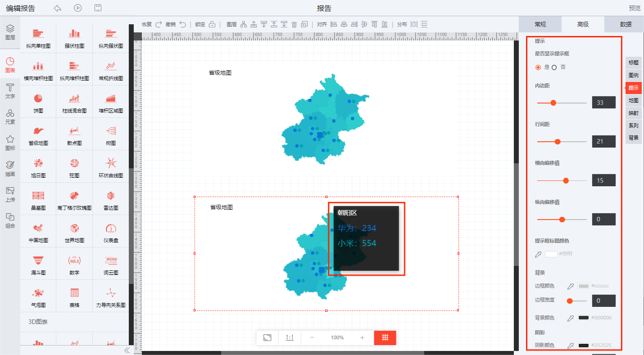Viewport: 644px width, 355px height.
Task: Click the redo arrow next to 恢复
Action: point(159,24)
